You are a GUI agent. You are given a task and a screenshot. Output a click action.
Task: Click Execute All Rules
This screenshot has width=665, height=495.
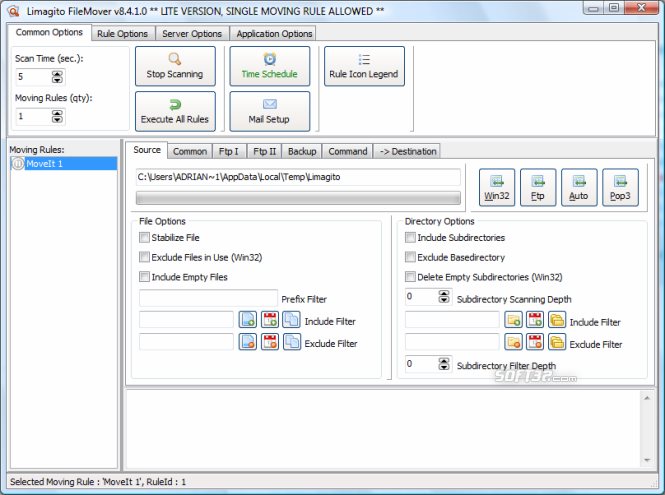[175, 112]
